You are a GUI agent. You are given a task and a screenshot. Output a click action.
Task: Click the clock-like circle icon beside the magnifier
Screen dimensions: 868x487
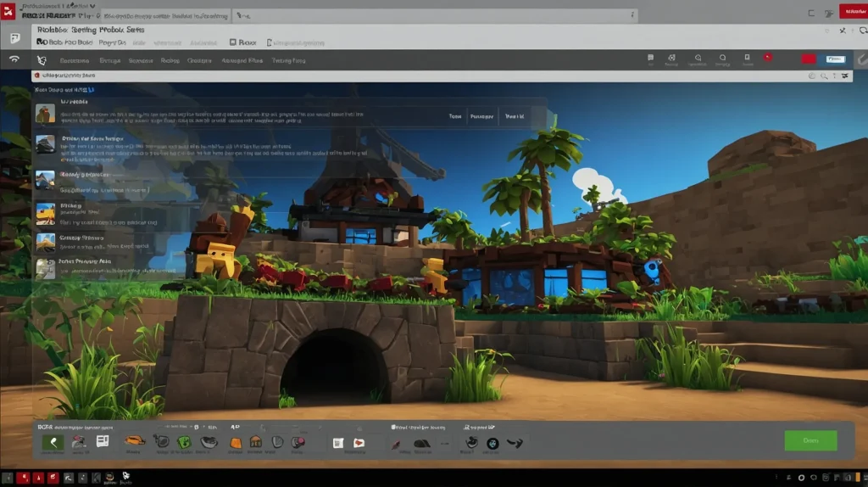[811, 76]
